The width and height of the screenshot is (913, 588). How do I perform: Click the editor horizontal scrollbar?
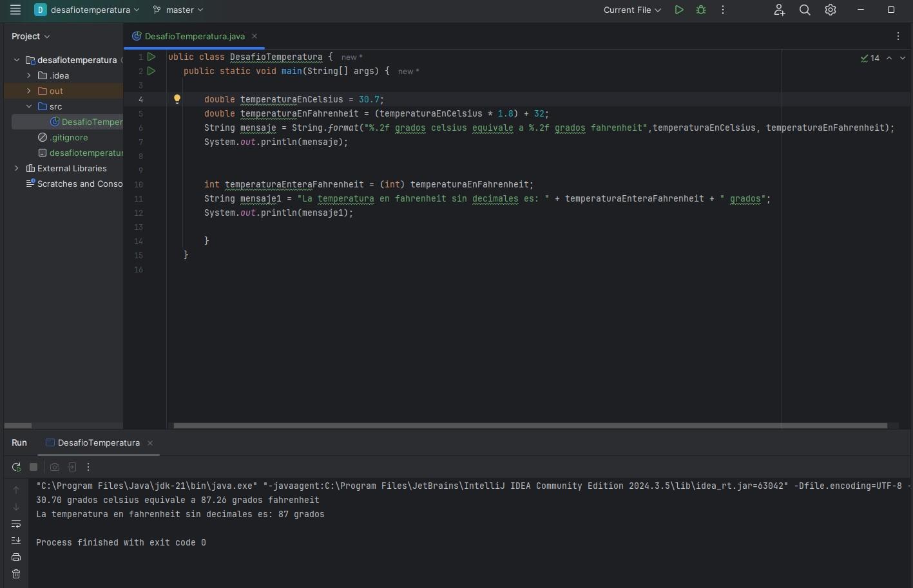click(530, 426)
